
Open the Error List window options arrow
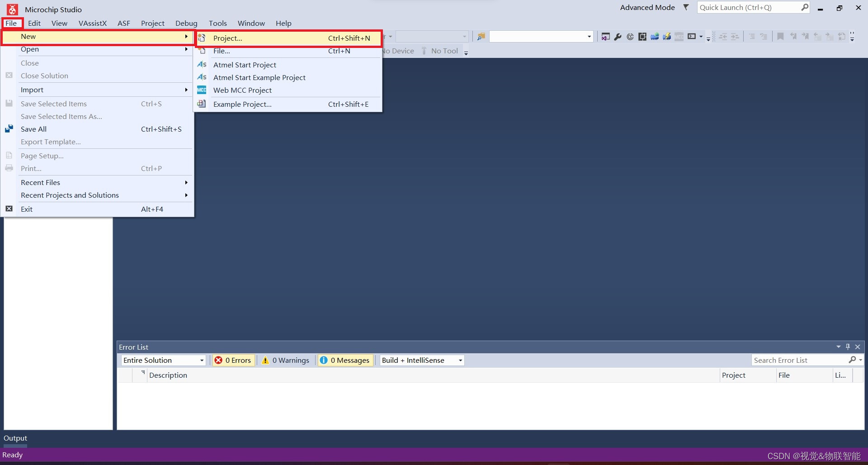[839, 347]
